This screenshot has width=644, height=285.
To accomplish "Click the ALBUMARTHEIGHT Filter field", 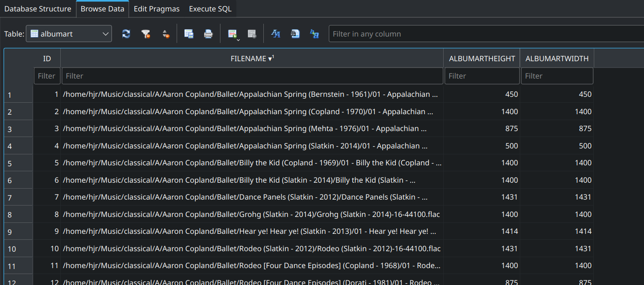I will pos(482,75).
